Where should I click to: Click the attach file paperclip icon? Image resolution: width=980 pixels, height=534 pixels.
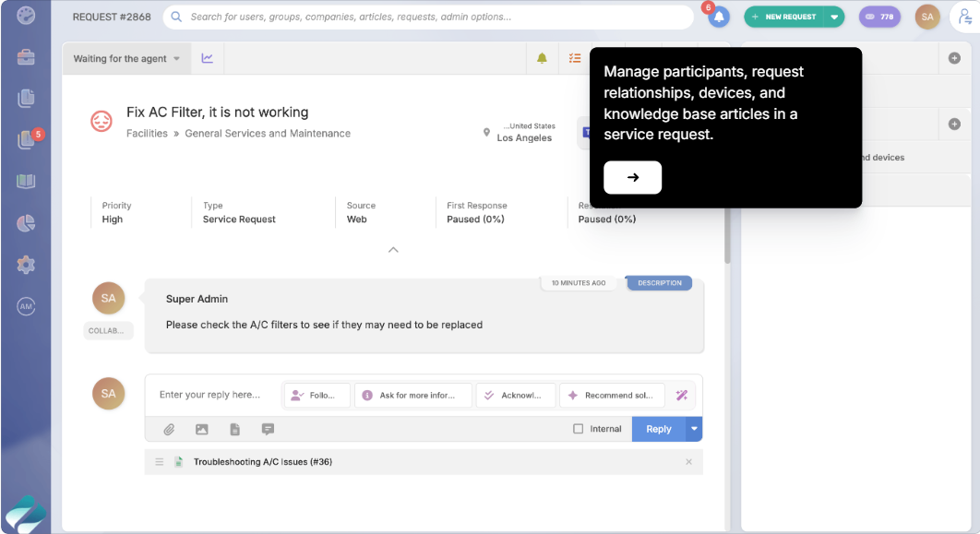click(x=169, y=429)
